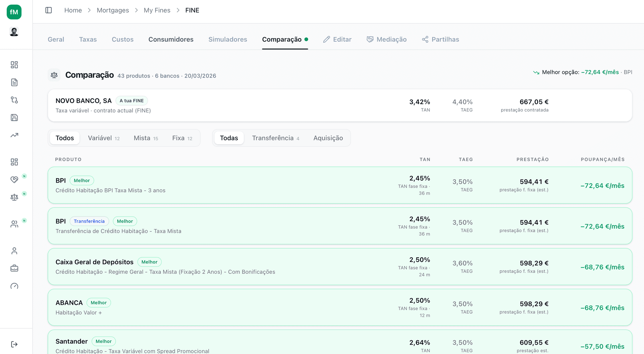
Task: Click the fM app logo
Action: coord(14,12)
